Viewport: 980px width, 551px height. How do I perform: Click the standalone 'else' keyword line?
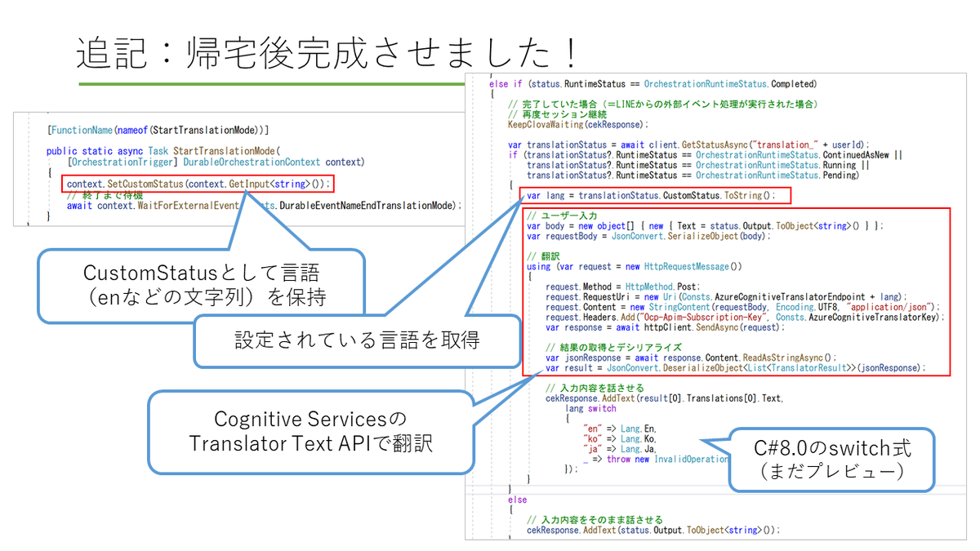pyautogui.click(x=517, y=500)
